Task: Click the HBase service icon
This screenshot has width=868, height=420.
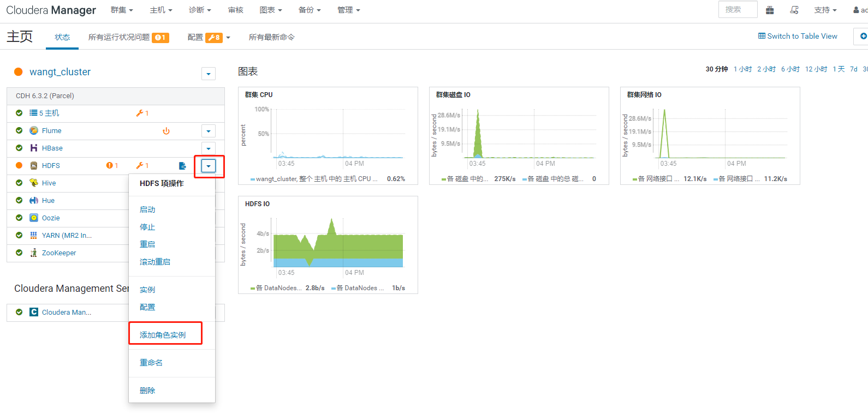Action: click(x=34, y=148)
